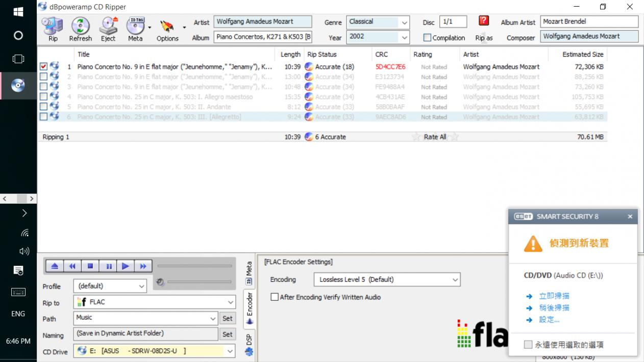Click the Album name input field
Screen dimensions: 644x362
(x=262, y=37)
